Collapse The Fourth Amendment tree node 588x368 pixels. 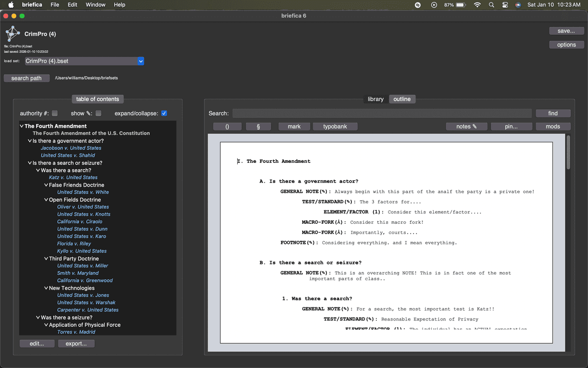coord(21,126)
